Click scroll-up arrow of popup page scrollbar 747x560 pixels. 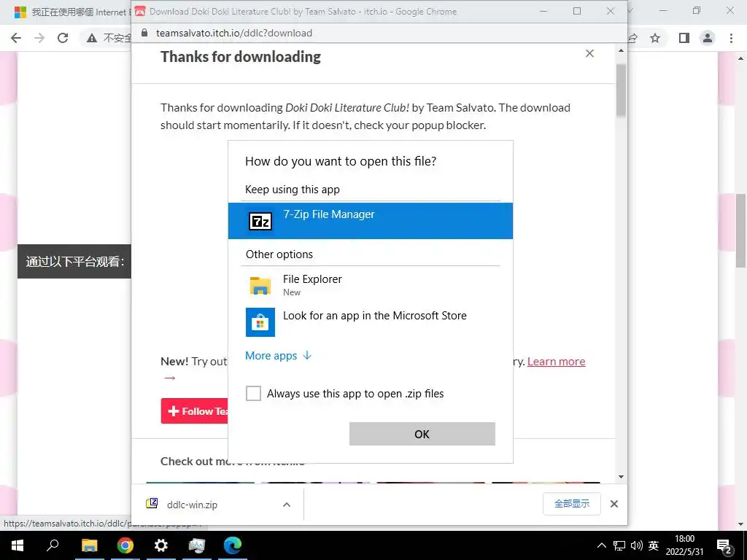(621, 50)
